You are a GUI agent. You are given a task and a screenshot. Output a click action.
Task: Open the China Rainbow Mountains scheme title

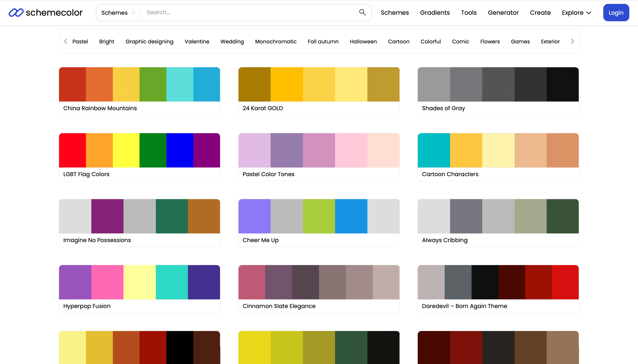tap(100, 108)
